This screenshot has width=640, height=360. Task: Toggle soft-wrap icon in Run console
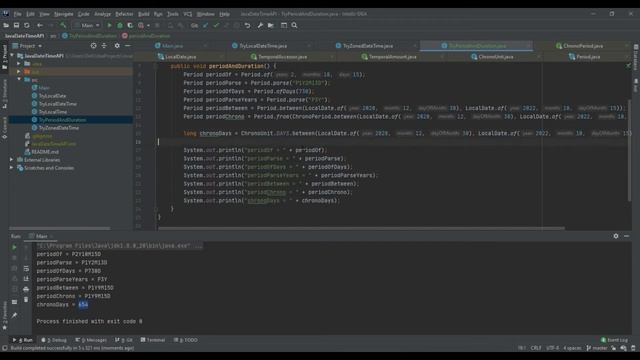tap(26, 269)
